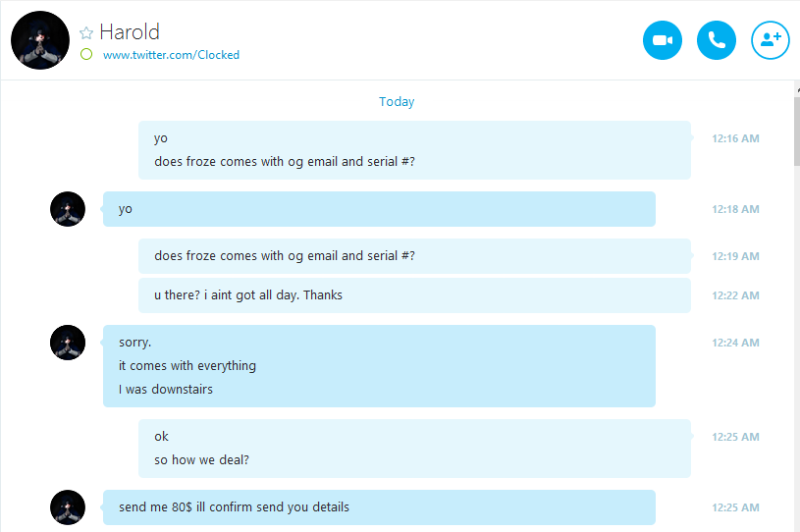Toggle the favorite star beside Harold
The height and width of the screenshot is (532, 800).
pyautogui.click(x=86, y=33)
